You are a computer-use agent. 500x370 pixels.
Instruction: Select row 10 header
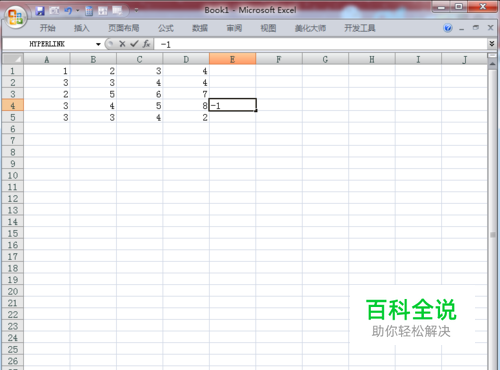pyautogui.click(x=13, y=175)
